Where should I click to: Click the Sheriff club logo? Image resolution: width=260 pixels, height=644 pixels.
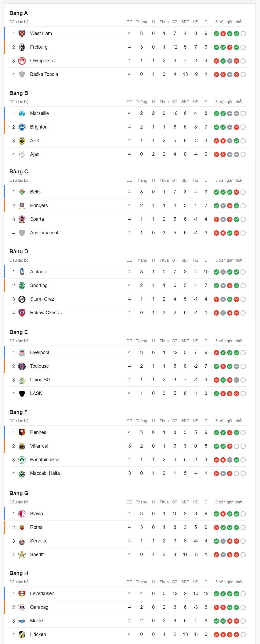coord(22,554)
